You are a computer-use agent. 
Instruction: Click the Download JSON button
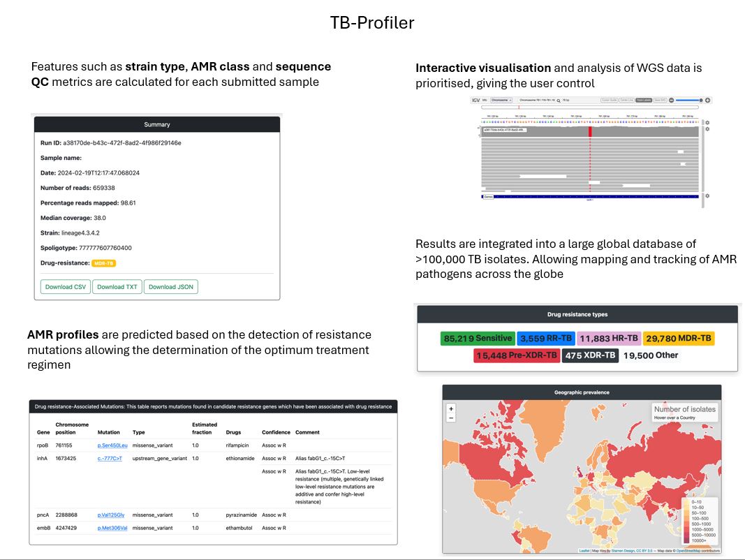(x=171, y=287)
